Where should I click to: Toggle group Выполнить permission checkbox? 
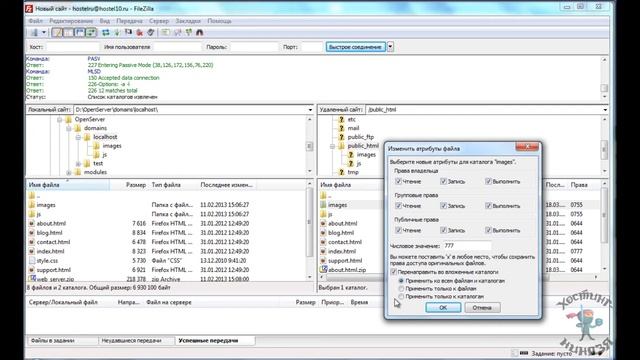click(488, 206)
